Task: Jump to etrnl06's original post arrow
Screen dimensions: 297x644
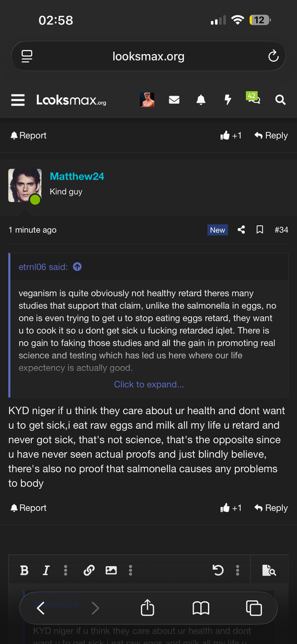Action: coord(77,267)
